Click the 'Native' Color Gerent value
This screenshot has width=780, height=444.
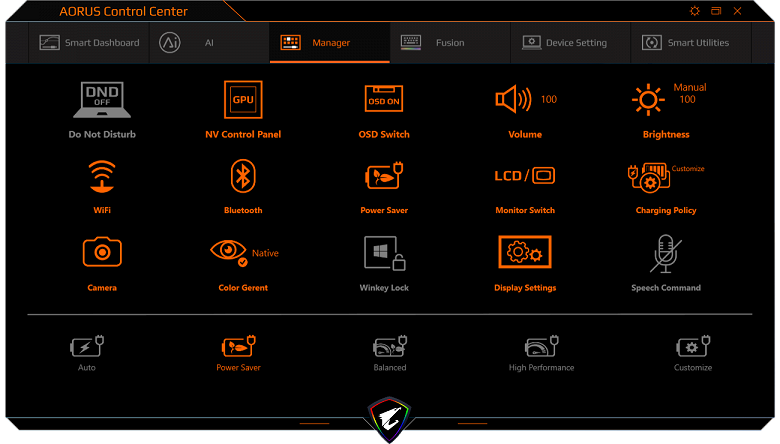(x=265, y=253)
